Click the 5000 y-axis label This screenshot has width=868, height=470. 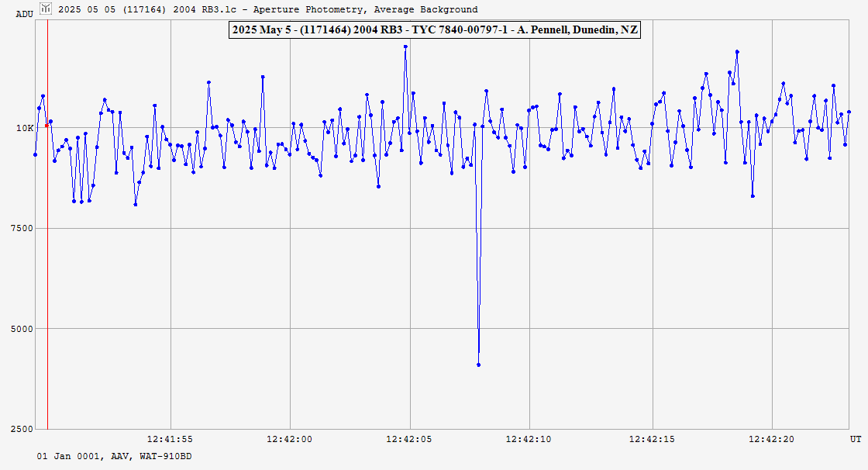point(24,329)
